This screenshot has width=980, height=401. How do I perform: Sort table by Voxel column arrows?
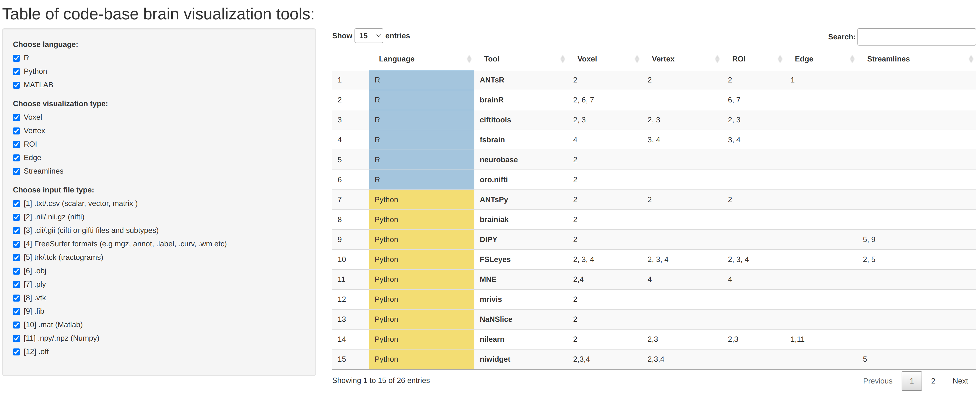coord(637,59)
